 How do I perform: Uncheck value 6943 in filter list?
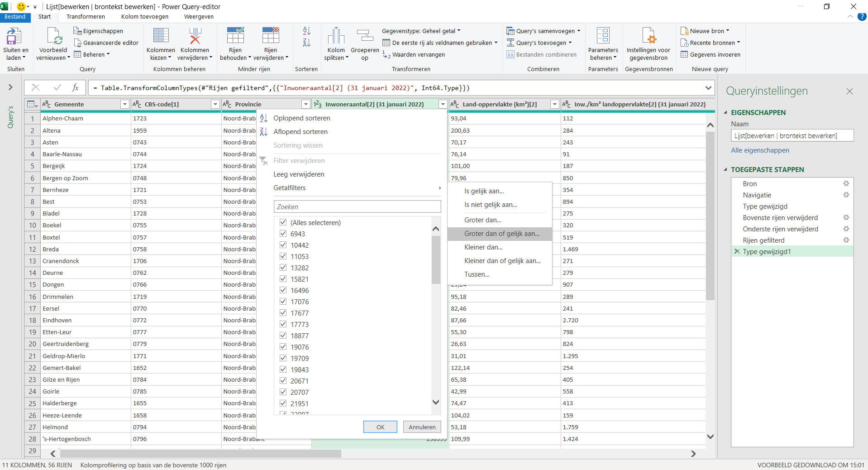283,234
